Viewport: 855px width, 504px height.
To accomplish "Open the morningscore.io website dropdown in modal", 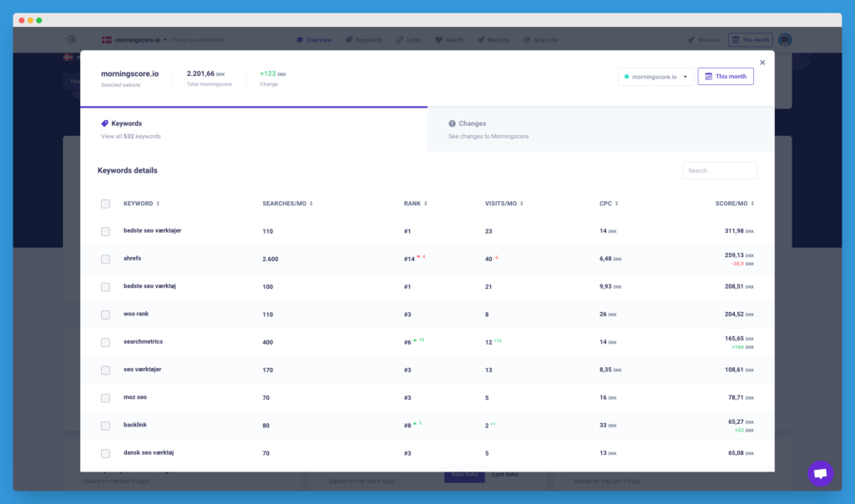I will pyautogui.click(x=655, y=77).
